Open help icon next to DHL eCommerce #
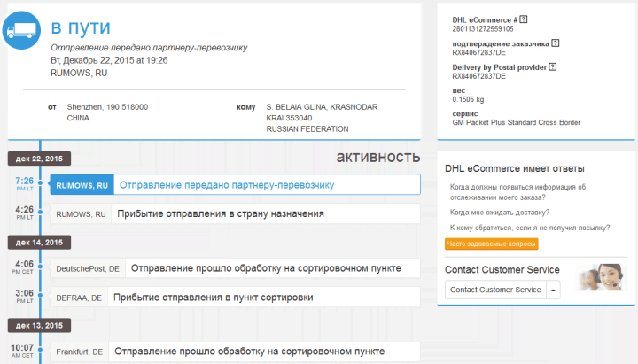638x364 pixels. pyautogui.click(x=524, y=19)
